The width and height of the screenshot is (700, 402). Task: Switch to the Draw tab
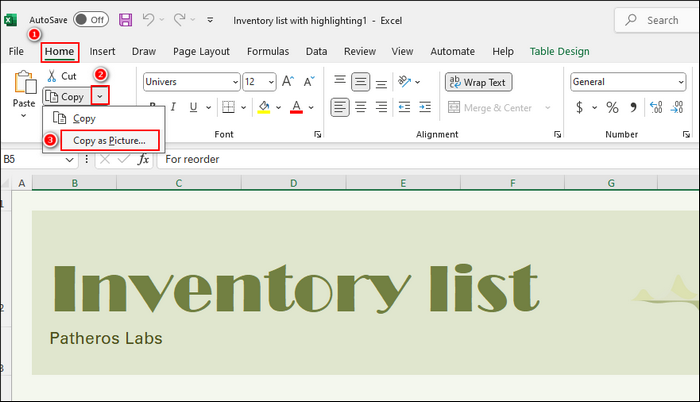click(144, 51)
